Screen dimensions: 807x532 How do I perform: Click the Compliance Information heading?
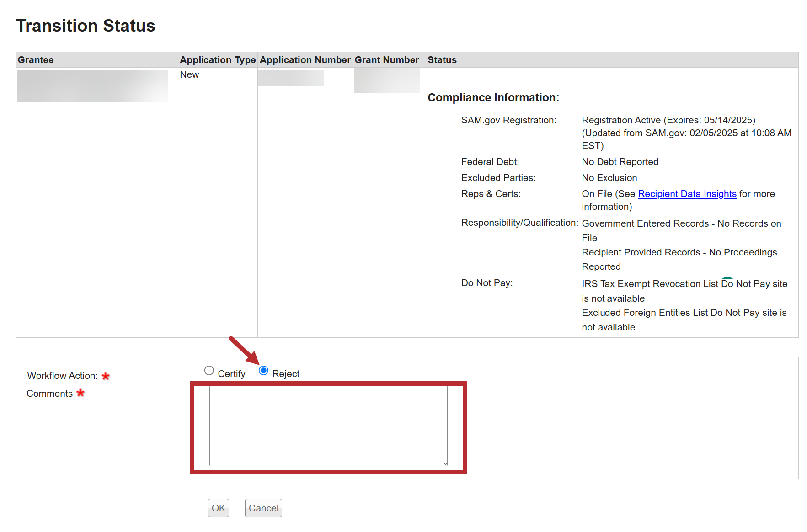click(x=493, y=98)
